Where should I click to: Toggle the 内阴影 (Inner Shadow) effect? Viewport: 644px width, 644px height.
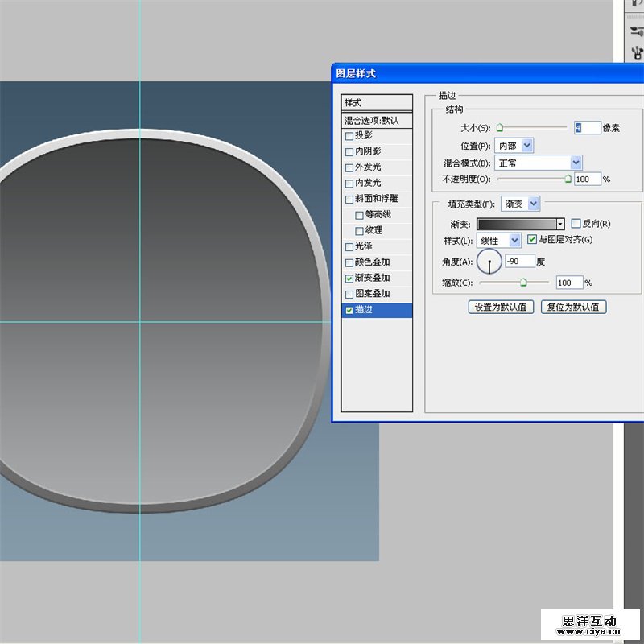pyautogui.click(x=349, y=152)
